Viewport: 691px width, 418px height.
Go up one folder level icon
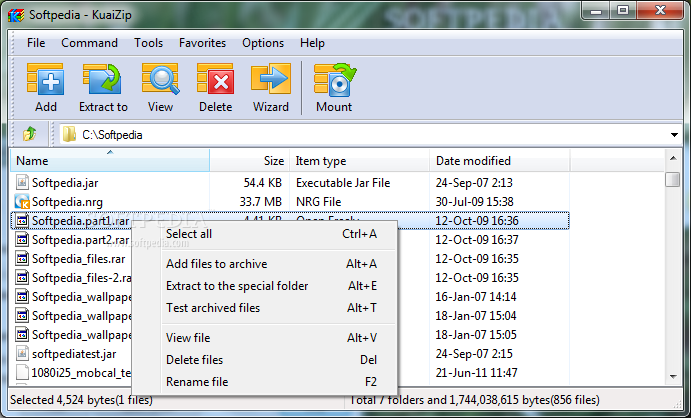29,133
